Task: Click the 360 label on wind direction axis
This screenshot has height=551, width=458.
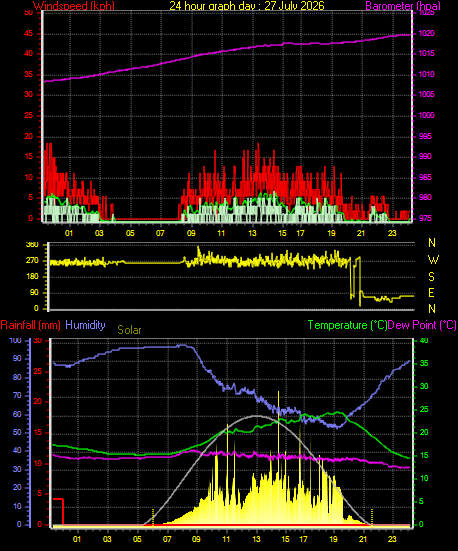Action: click(x=32, y=245)
